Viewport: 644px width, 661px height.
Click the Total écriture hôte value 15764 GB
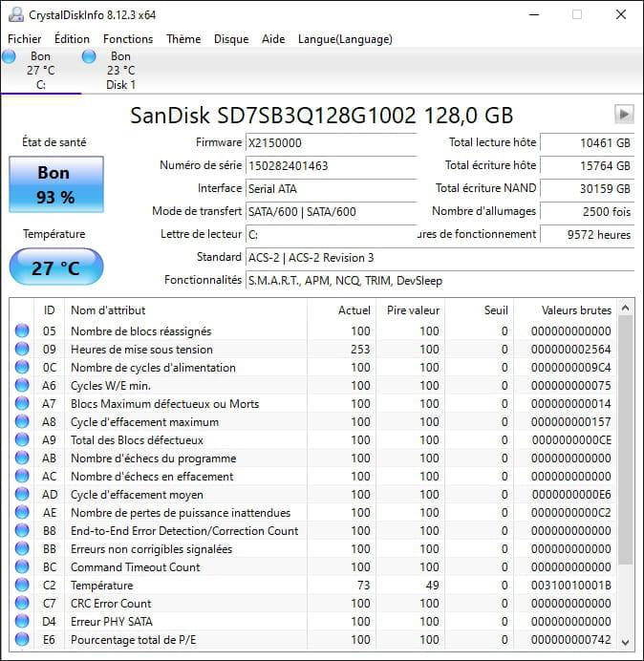587,165
